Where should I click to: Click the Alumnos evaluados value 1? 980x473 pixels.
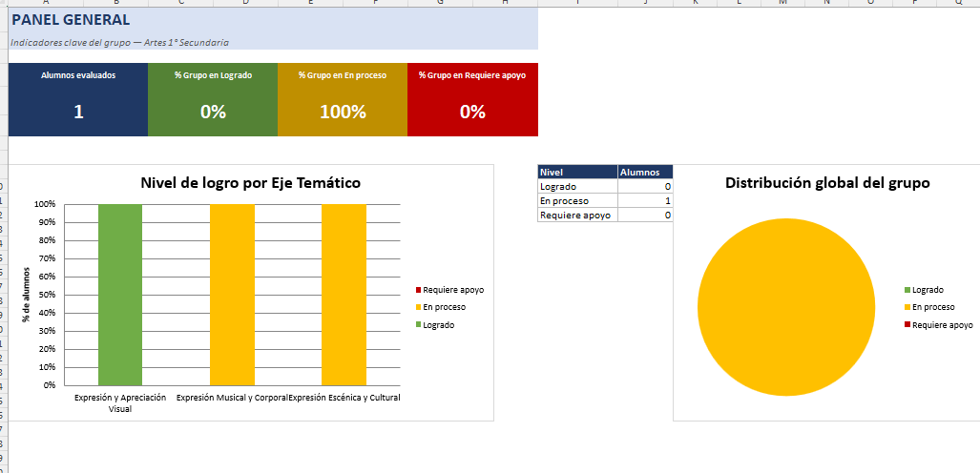79,112
